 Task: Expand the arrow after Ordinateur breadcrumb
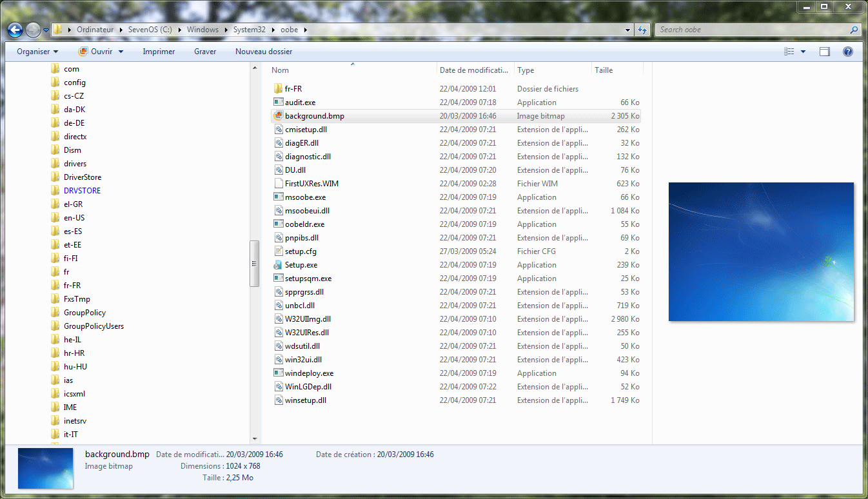[x=121, y=30]
